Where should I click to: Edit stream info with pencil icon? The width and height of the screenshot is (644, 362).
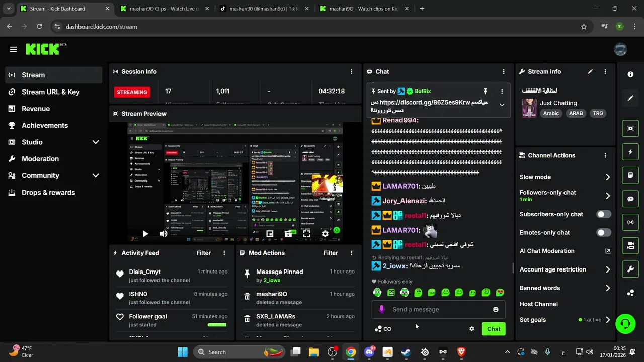coord(590,72)
